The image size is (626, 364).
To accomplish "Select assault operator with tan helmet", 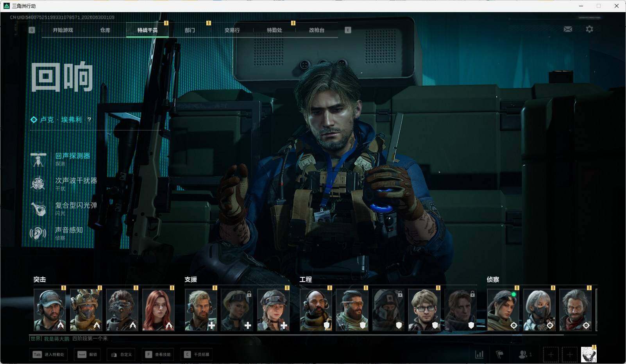I will pyautogui.click(x=86, y=310).
